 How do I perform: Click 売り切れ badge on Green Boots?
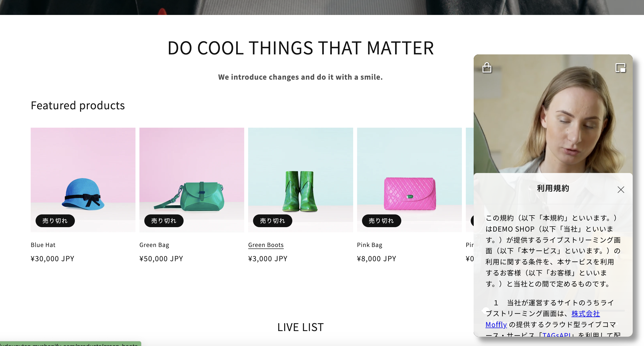(272, 221)
